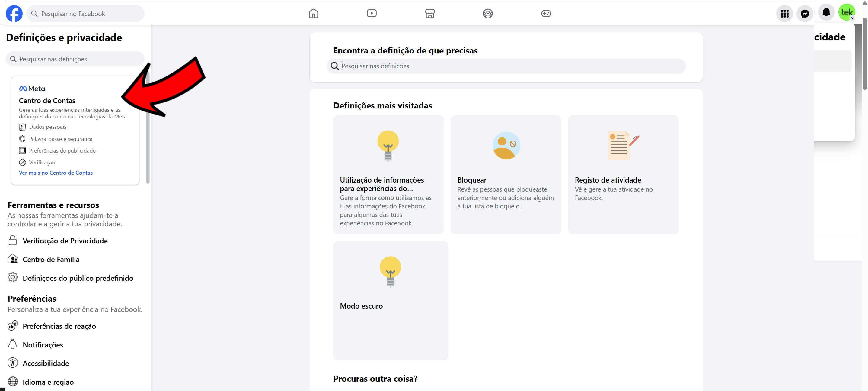Click the gear icon for público predefinido
868x391 pixels.
[13, 277]
